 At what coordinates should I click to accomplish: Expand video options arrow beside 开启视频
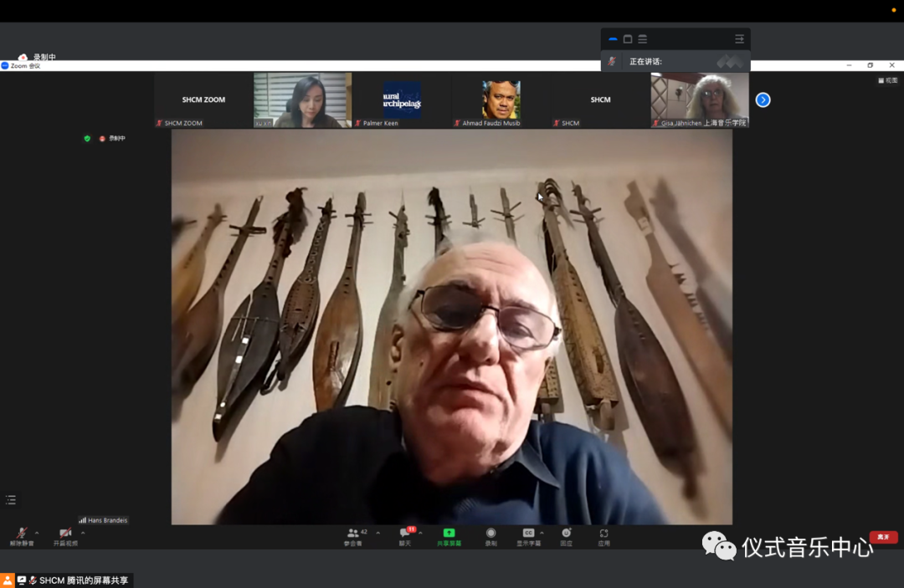pos(82,532)
